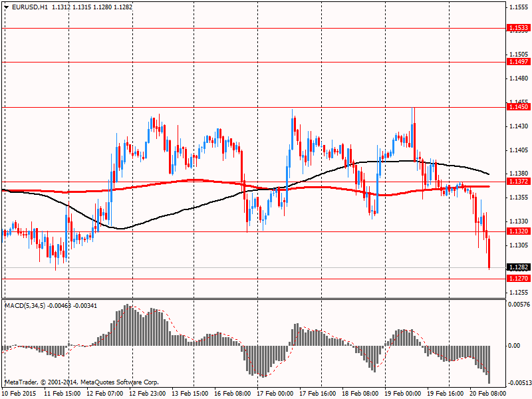Click the 18 Feb 08:00 time label
This screenshot has height=399, width=532.
[x=360, y=394]
